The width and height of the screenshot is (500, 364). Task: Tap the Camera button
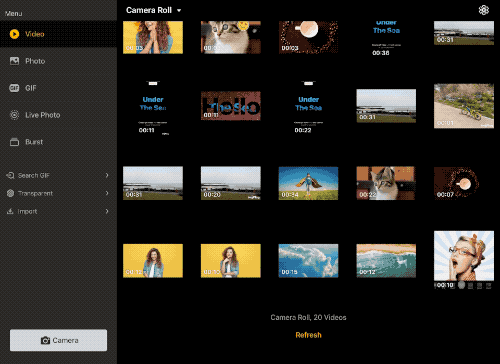pos(58,340)
